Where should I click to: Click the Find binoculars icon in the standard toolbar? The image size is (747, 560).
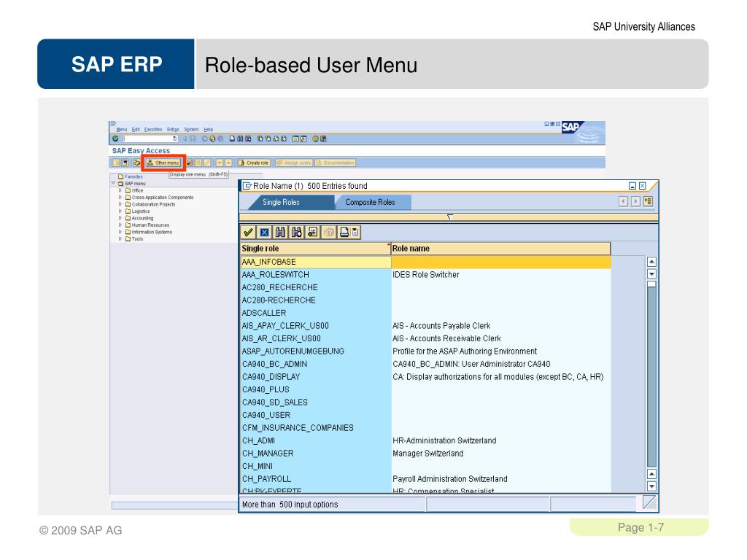239,139
